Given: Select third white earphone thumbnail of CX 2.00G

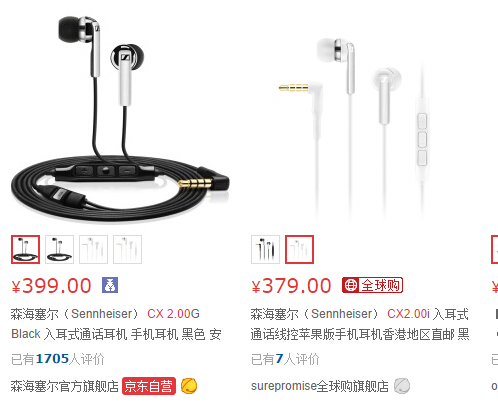Looking at the screenshot, I should click(93, 249).
